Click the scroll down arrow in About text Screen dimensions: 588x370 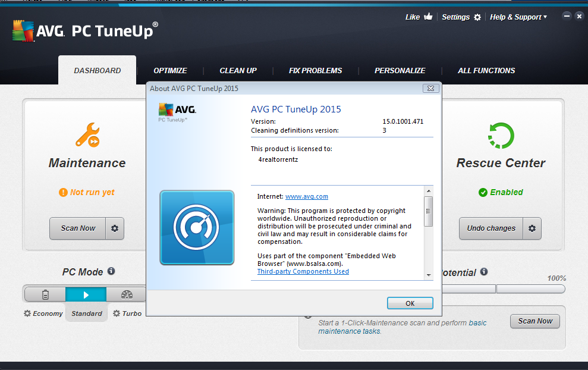pos(429,275)
